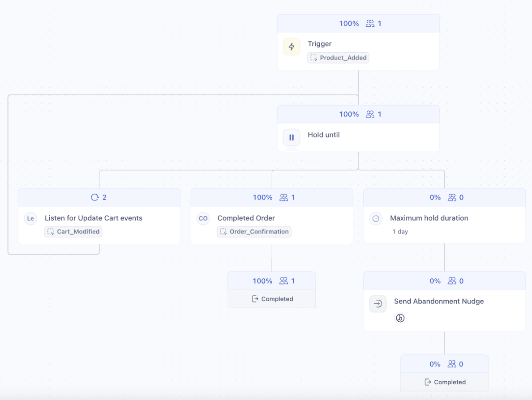Click the Le badge on Listen for Update Cart events
532x400 pixels.
(x=30, y=218)
